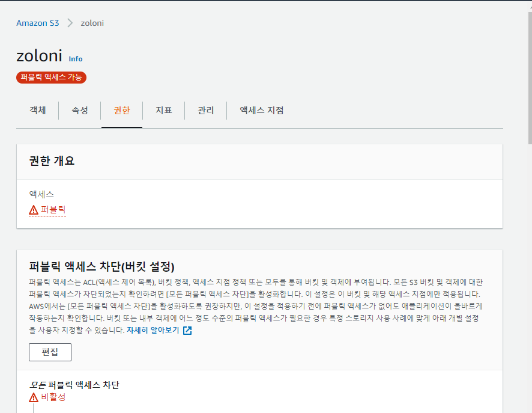Select the 퍼블릭 액세스 가능 red badge

click(51, 78)
